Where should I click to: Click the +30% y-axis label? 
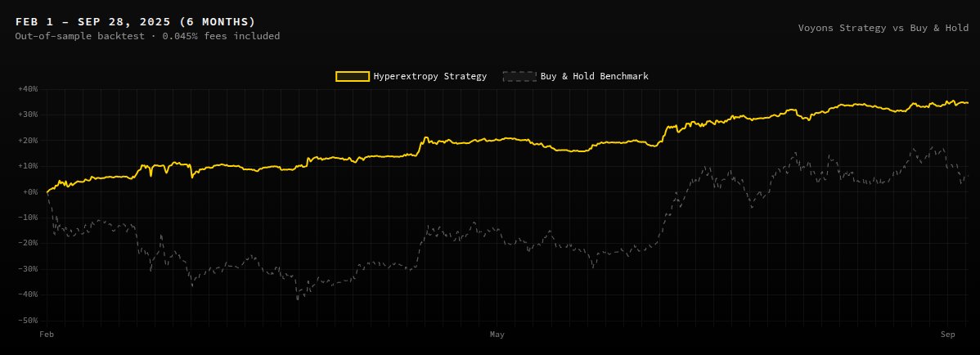tap(29, 115)
